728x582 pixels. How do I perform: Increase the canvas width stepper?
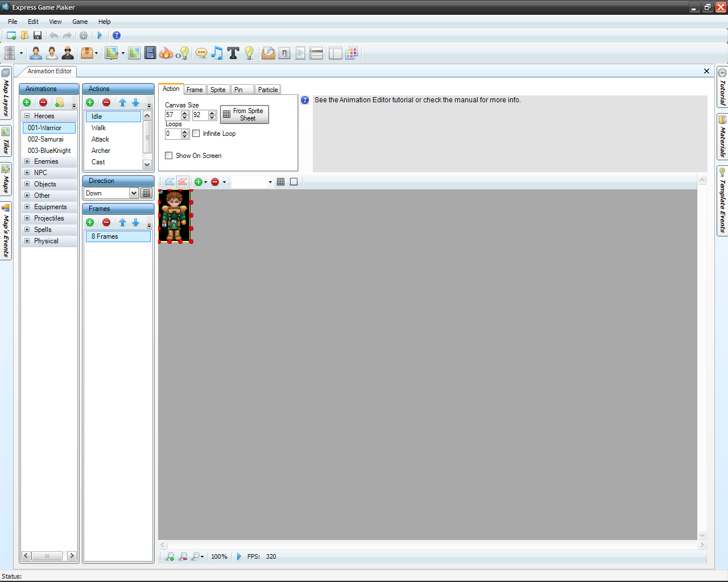click(x=185, y=113)
